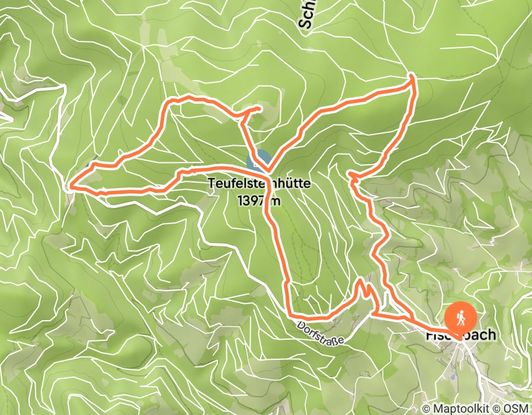Click the small blue pond in Fischbach village

(x=451, y=377)
